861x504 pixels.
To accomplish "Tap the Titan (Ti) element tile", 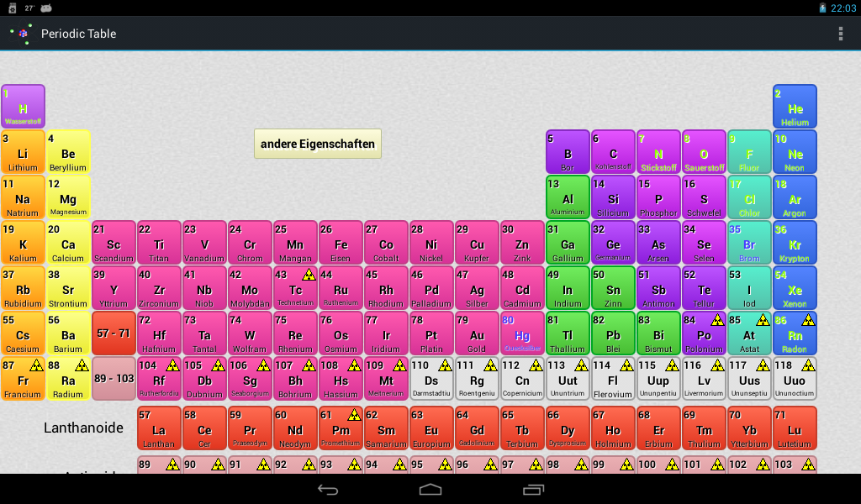I will pyautogui.click(x=159, y=243).
